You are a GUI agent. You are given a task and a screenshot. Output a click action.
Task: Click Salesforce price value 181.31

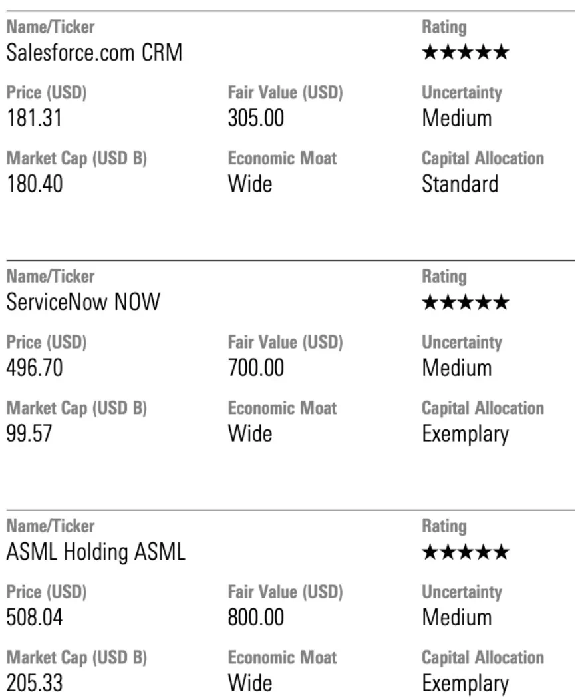[35, 118]
